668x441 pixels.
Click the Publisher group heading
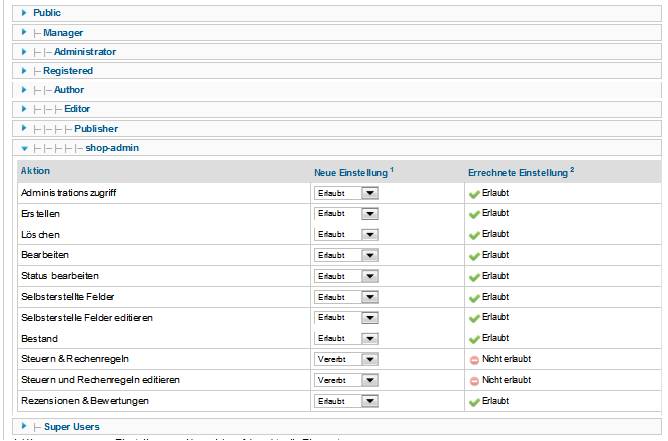click(95, 128)
